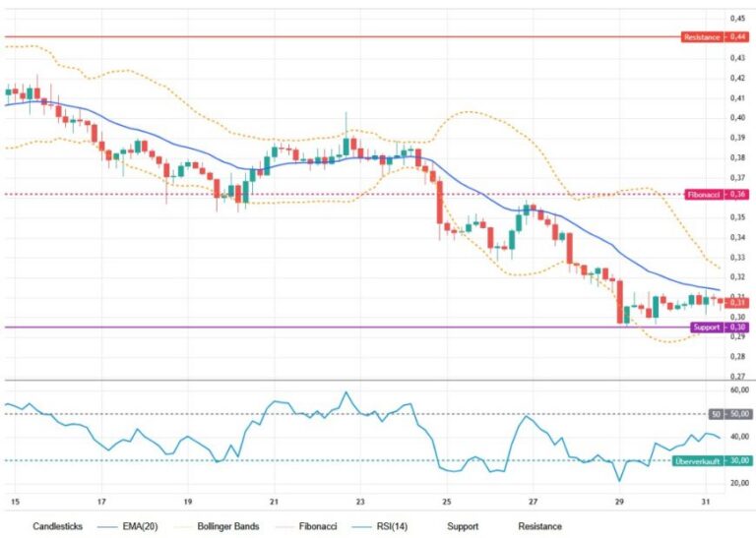This screenshot has height=538, width=756.
Task: Click the pink Fibonacci 0,36 price tag
Action: coord(717,195)
